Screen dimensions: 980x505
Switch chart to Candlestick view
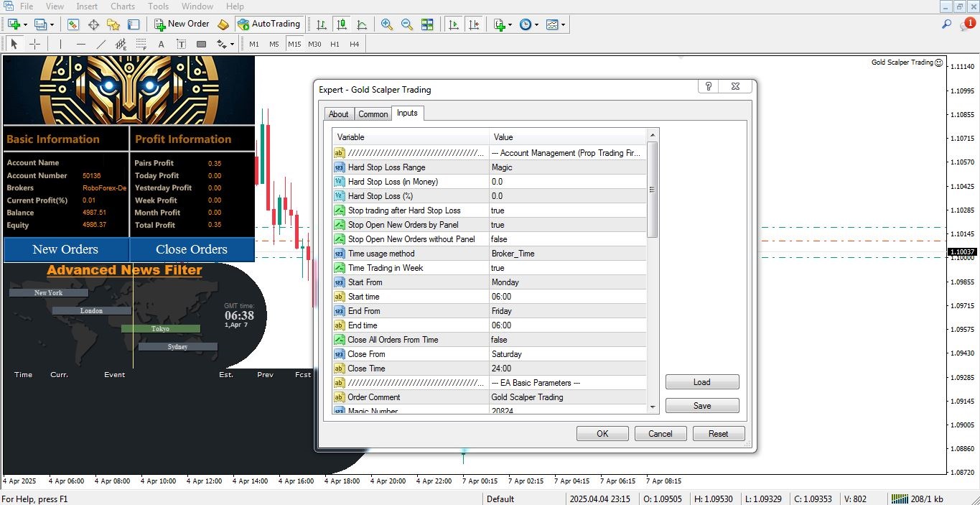[x=341, y=24]
